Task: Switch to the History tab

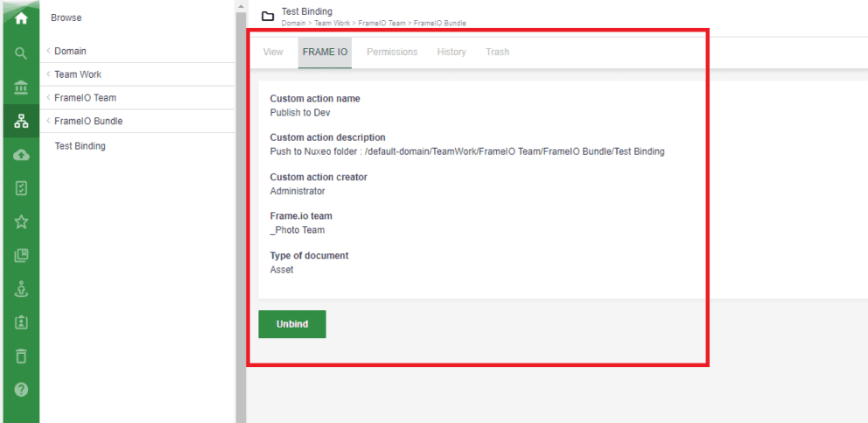Action: point(451,53)
